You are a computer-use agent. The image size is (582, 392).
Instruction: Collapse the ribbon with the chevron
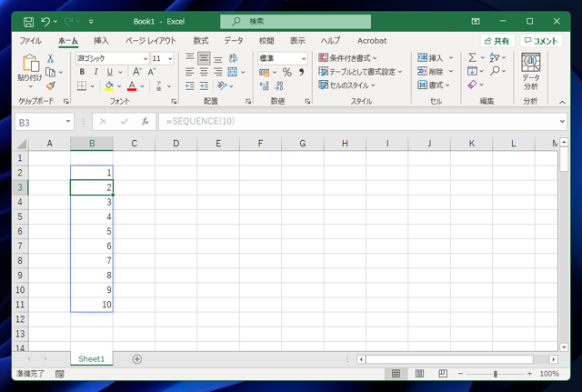(x=562, y=102)
